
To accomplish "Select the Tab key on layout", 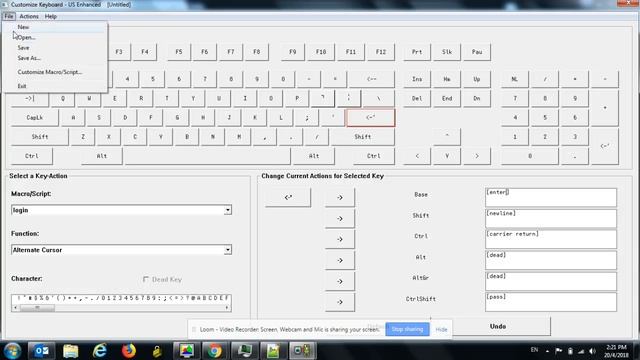I will coord(30,98).
